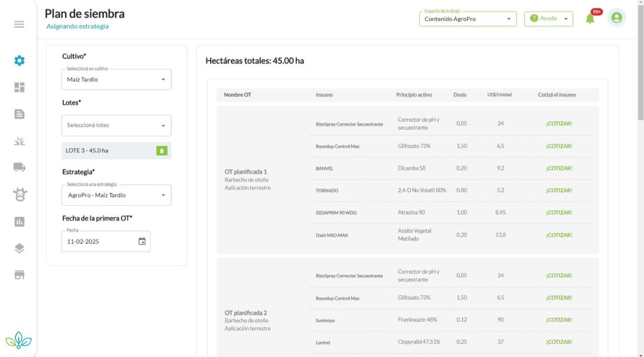Image resolution: width=644 pixels, height=357 pixels.
Task: Click the Dash MSO MAX insumo name
Action: click(x=331, y=236)
